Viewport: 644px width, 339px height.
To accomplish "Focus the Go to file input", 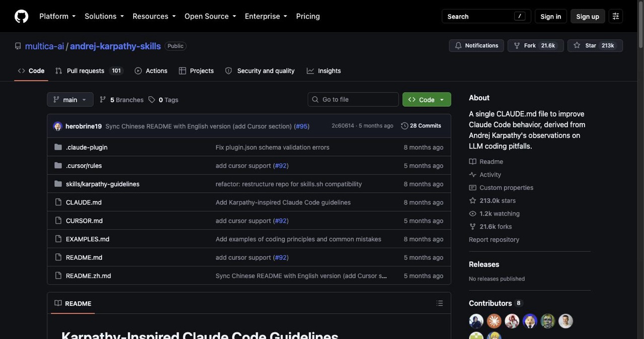I will point(353,100).
